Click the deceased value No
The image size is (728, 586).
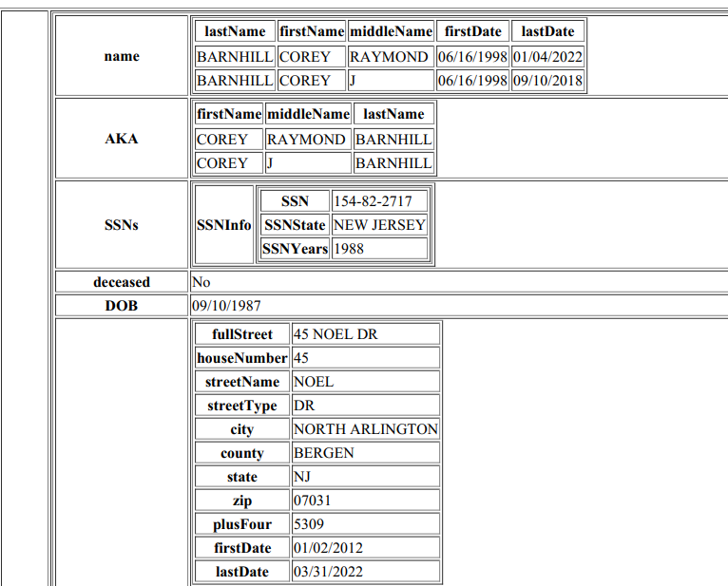[201, 282]
